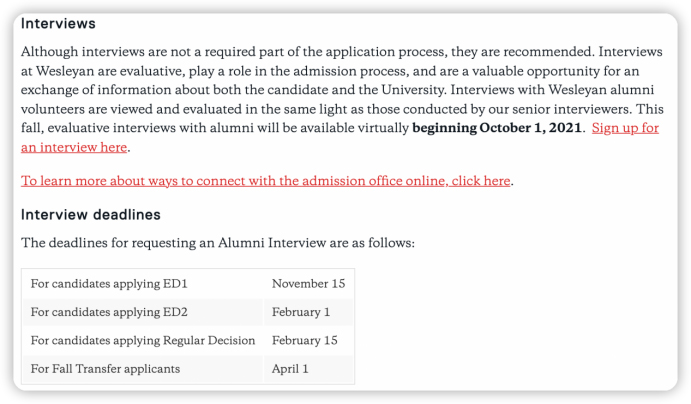Click the February 15 deadline cell
691x404 pixels.
pos(305,340)
